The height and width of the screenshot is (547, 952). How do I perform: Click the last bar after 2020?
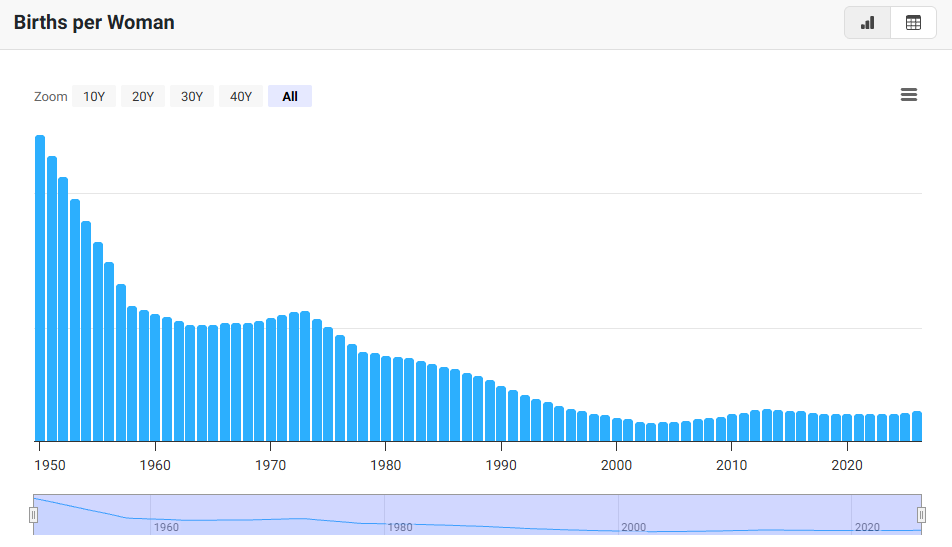pyautogui.click(x=917, y=426)
